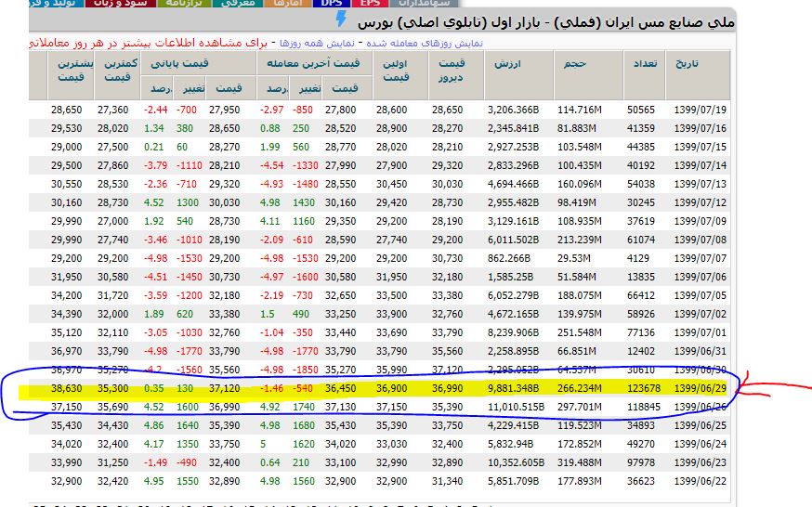This screenshot has width=812, height=507.
Task: Select the date cell 1399/07/12
Action: pyautogui.click(x=701, y=202)
